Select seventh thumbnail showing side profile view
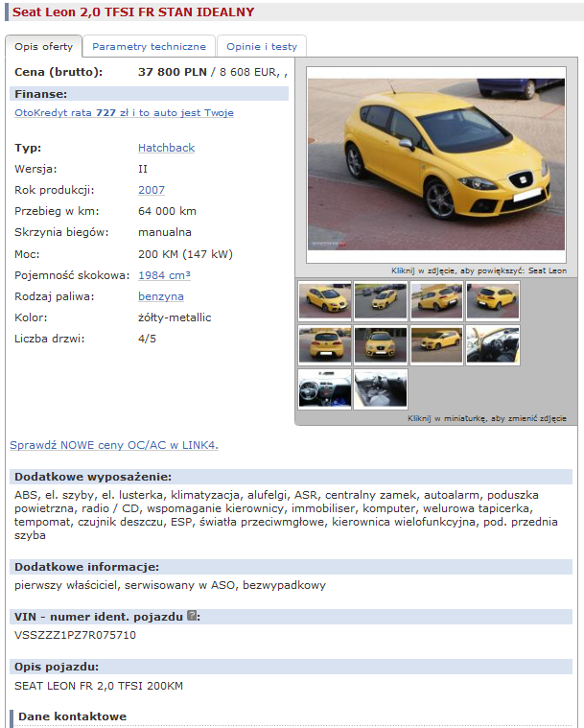 437,345
